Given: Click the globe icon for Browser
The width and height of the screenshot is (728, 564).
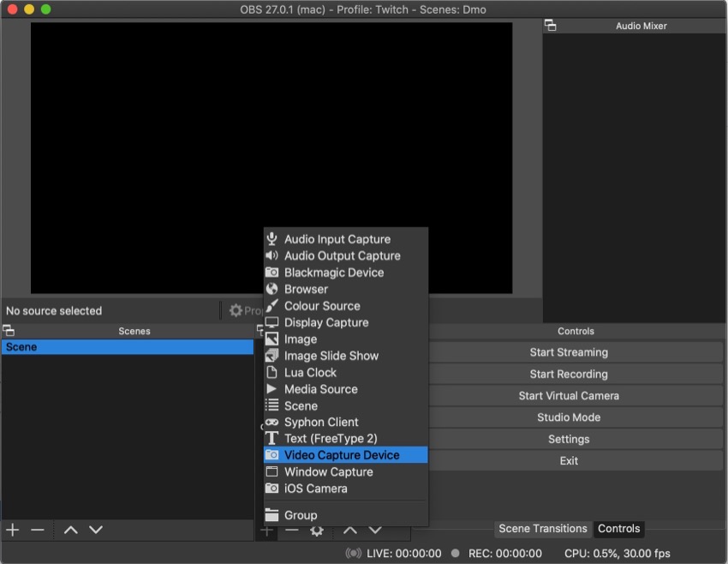Looking at the screenshot, I should pyautogui.click(x=272, y=289).
